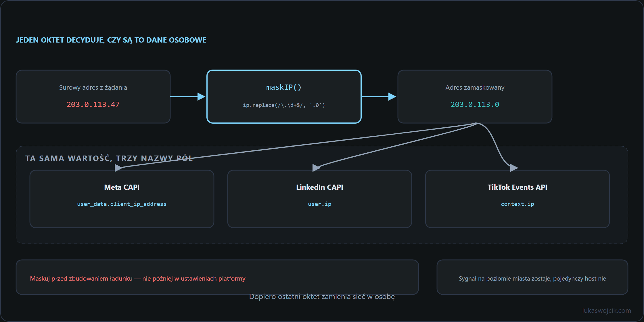Screen dimensions: 644x322
Task: Select the masked IP value 203.0.113.0
Action: (475, 104)
